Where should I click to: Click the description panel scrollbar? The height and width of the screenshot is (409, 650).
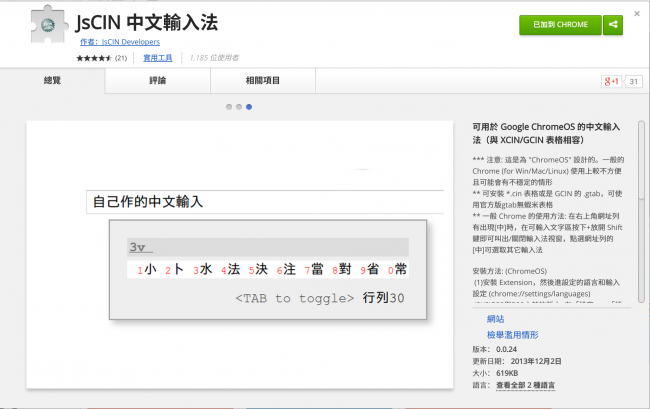click(641, 211)
